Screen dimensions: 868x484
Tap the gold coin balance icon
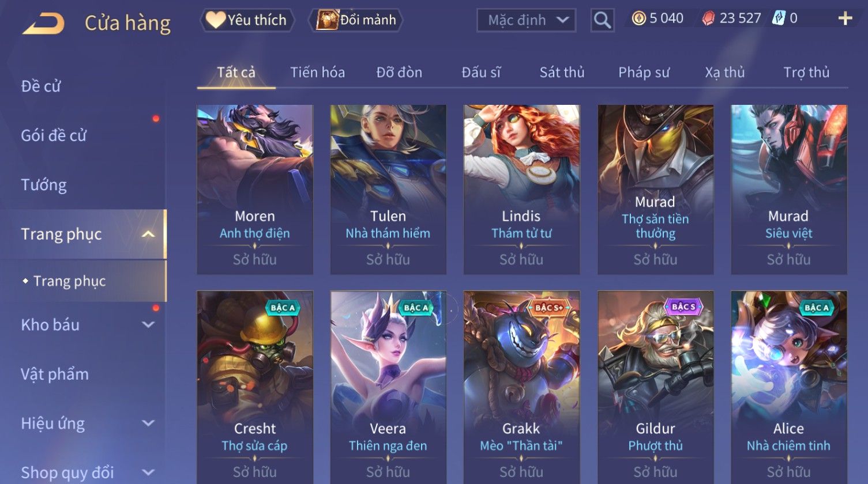point(638,19)
